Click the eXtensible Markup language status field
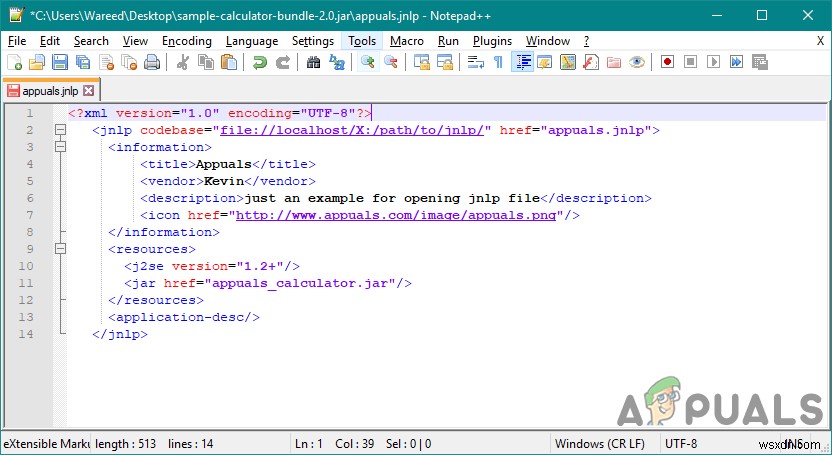Screen dimensions: 832x455 [x=46, y=444]
